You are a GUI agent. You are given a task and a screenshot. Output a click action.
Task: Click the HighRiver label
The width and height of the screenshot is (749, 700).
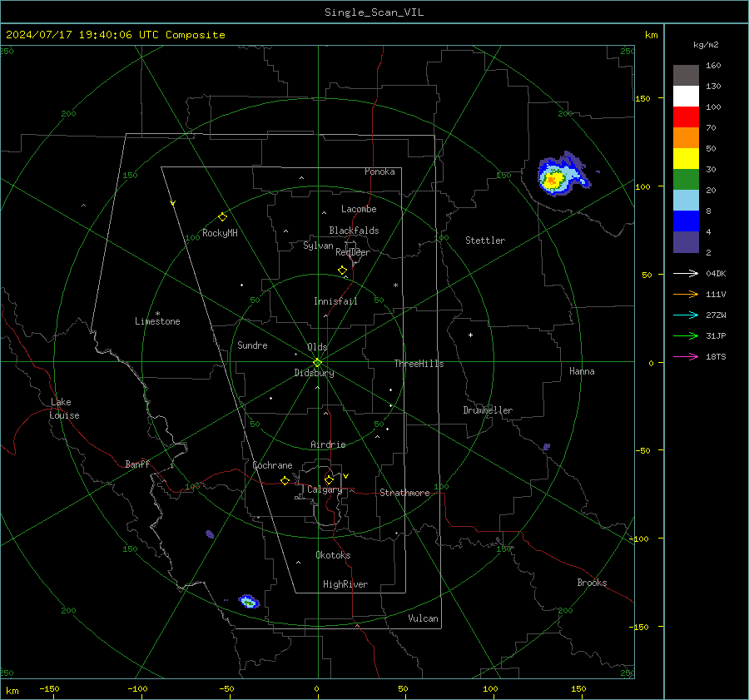345,584
